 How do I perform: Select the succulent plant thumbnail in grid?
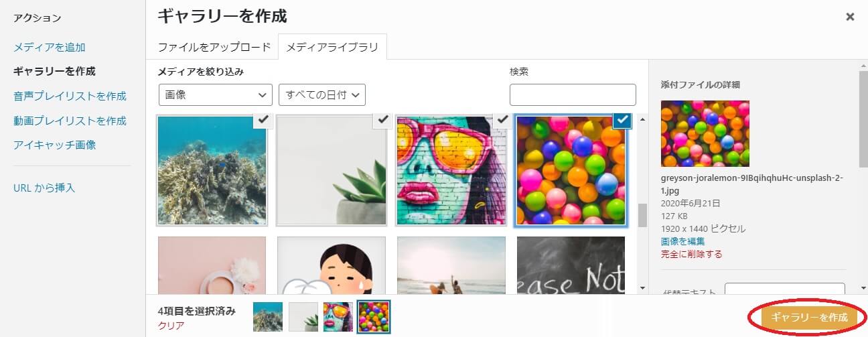click(332, 170)
